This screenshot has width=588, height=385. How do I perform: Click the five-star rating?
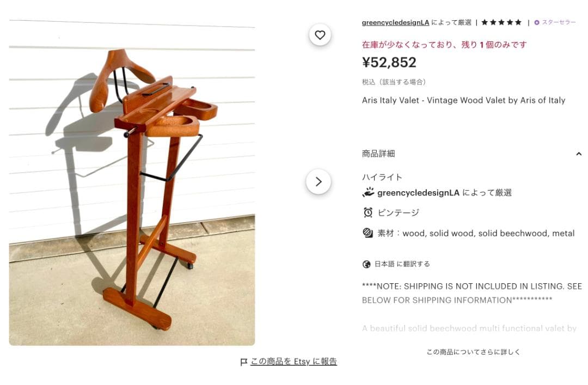[501, 22]
